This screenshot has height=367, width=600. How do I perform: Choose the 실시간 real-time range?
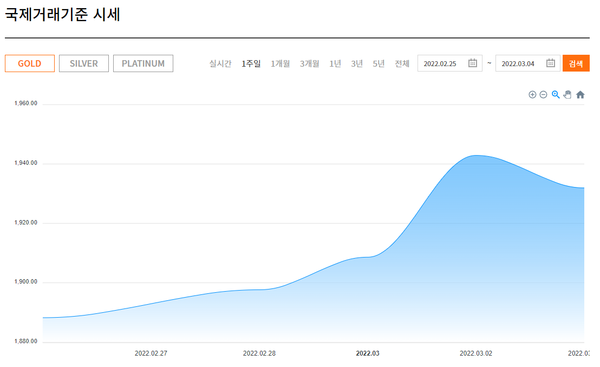tap(220, 64)
